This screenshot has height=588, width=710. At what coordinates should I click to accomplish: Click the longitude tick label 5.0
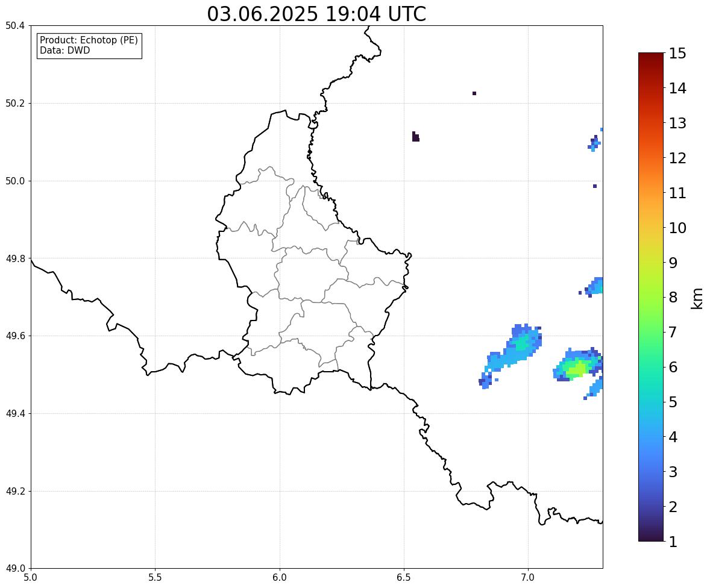(x=31, y=578)
